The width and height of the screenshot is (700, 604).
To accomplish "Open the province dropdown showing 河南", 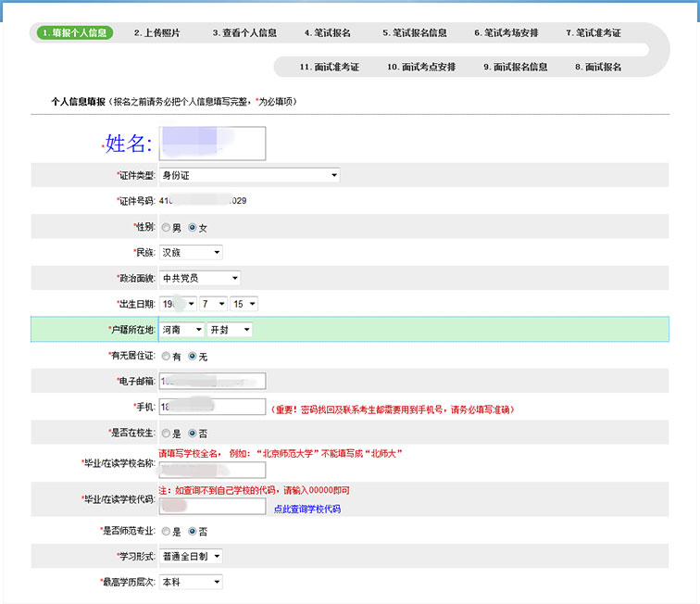I will tap(181, 330).
